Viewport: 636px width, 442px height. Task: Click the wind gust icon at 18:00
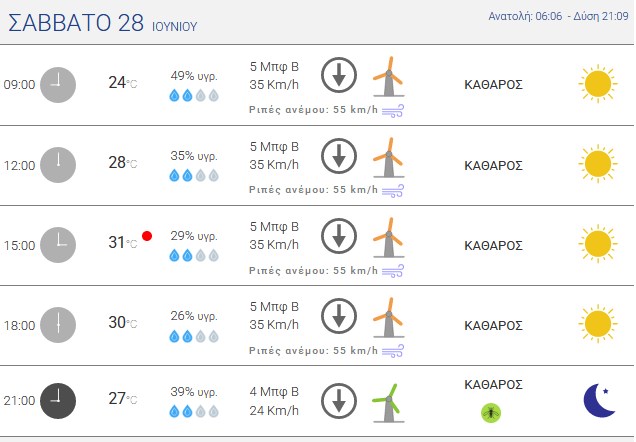393,351
